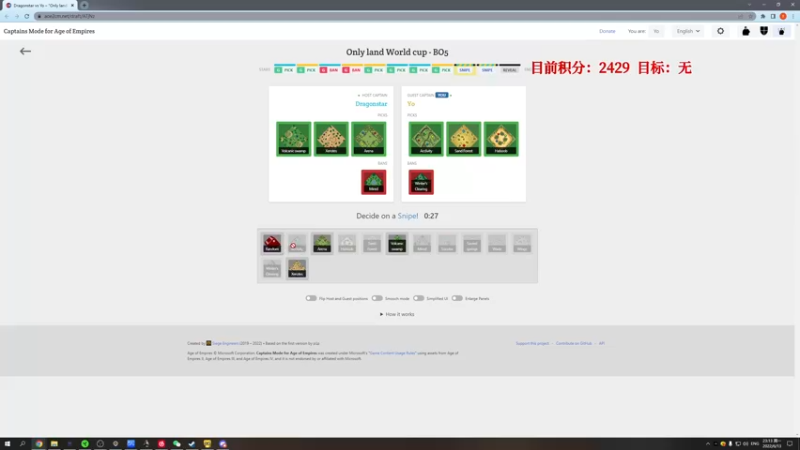Screen dimensions: 800x450
Task: Snipe the Arena map in selection panel
Action: tap(322, 243)
